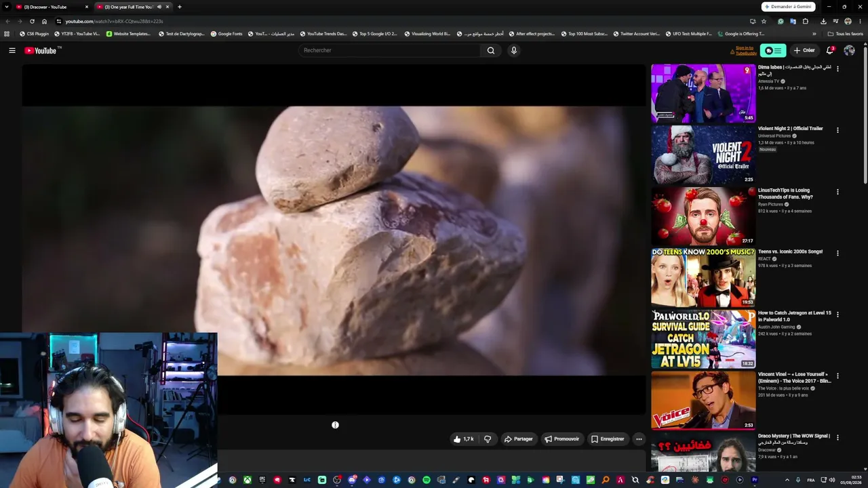Submit search with the magnifier button

point(491,50)
